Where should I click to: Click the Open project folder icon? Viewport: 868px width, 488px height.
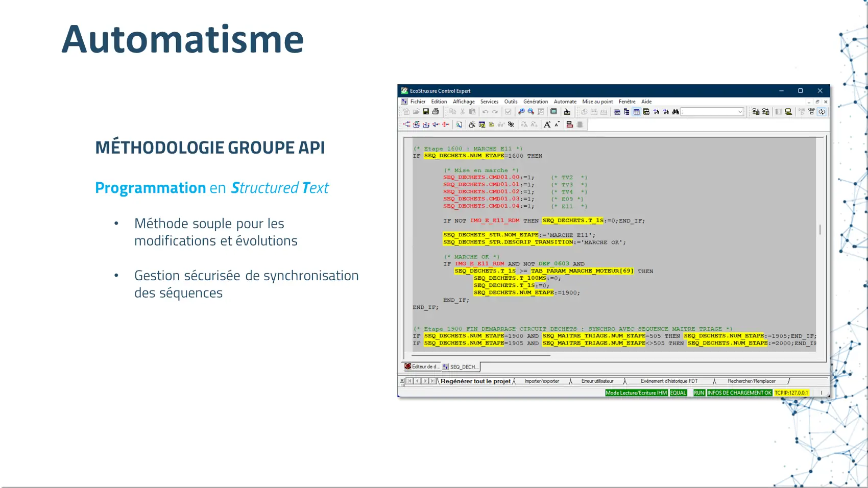pos(416,112)
